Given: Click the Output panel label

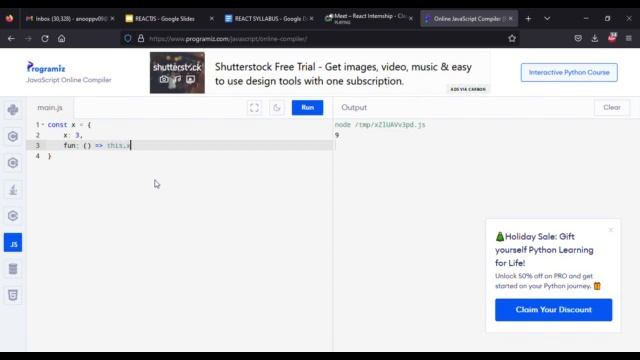Looking at the screenshot, I should (354, 108).
